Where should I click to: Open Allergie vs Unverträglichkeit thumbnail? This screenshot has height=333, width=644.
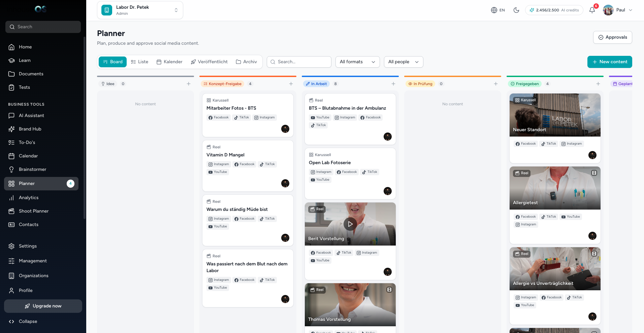point(555,269)
